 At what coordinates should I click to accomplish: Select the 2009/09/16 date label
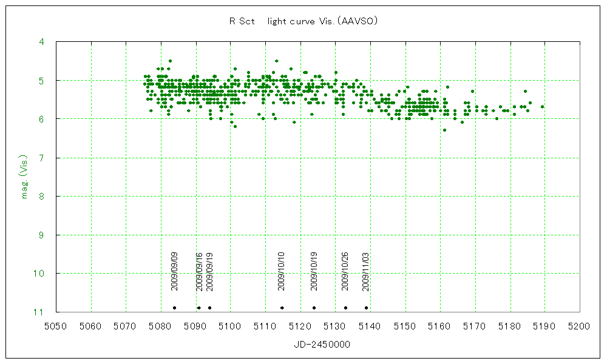point(200,272)
